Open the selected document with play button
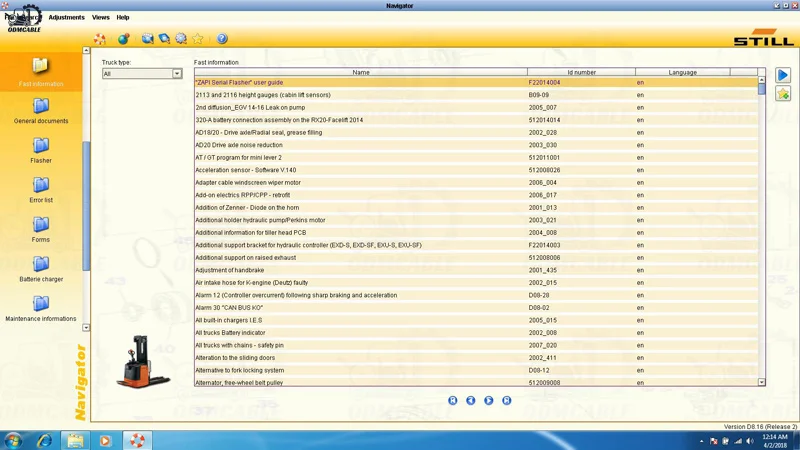This screenshot has width=800, height=450. [782, 75]
